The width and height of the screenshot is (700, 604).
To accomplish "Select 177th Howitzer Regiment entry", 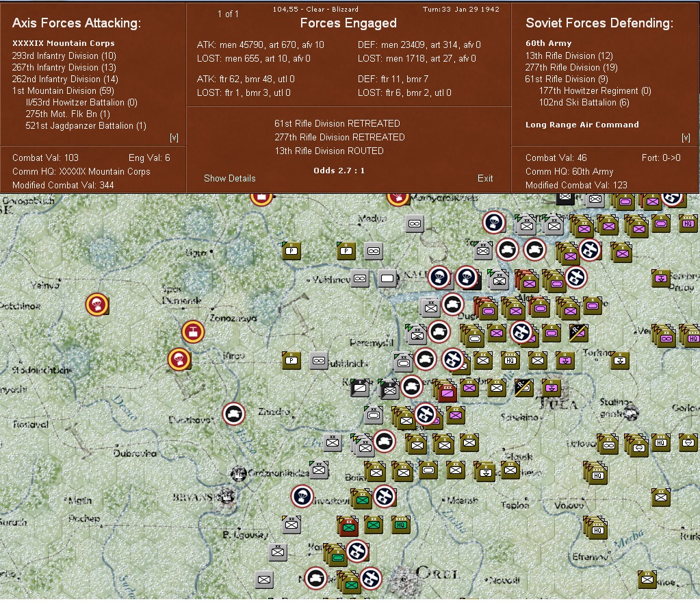I will [595, 90].
